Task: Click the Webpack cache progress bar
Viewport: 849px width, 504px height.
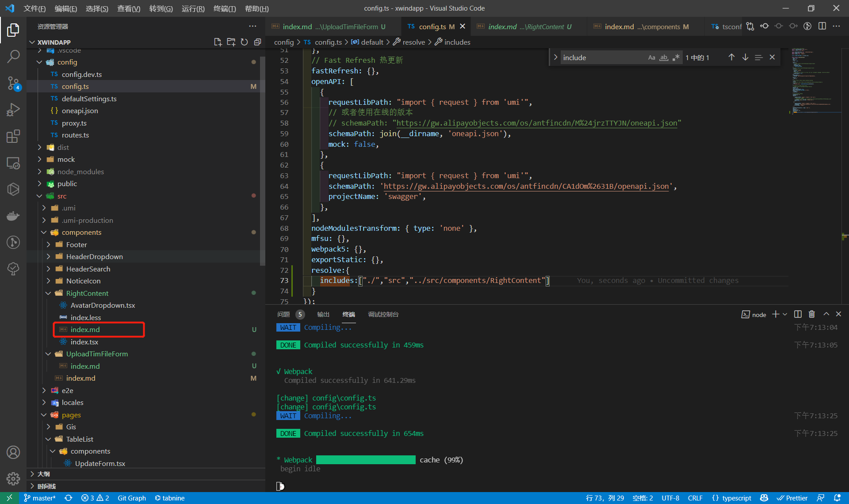Action: click(x=366, y=459)
